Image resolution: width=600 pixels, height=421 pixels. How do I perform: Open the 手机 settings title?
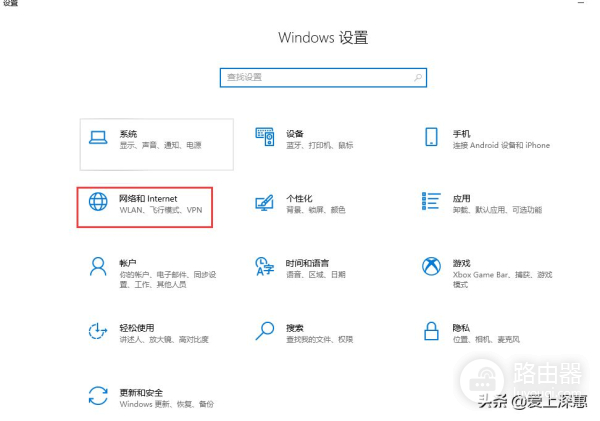click(461, 134)
